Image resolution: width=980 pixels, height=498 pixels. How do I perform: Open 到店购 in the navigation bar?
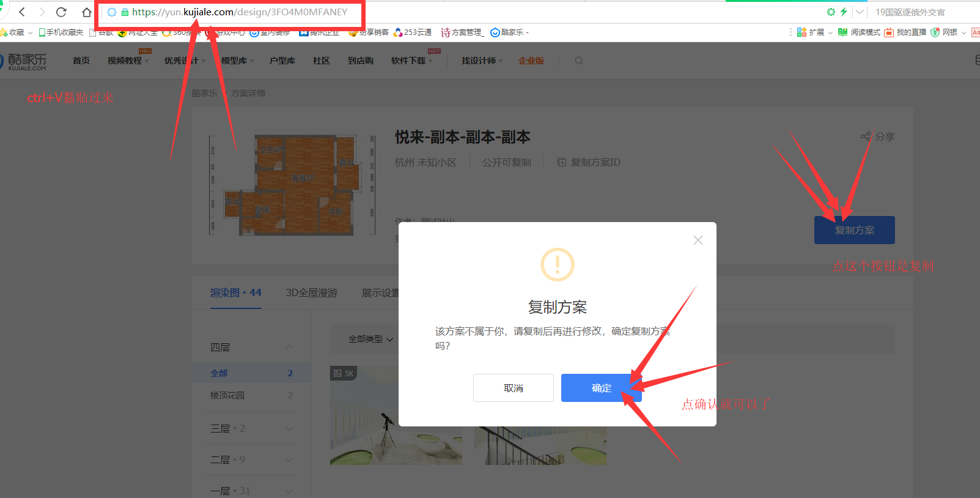[361, 61]
